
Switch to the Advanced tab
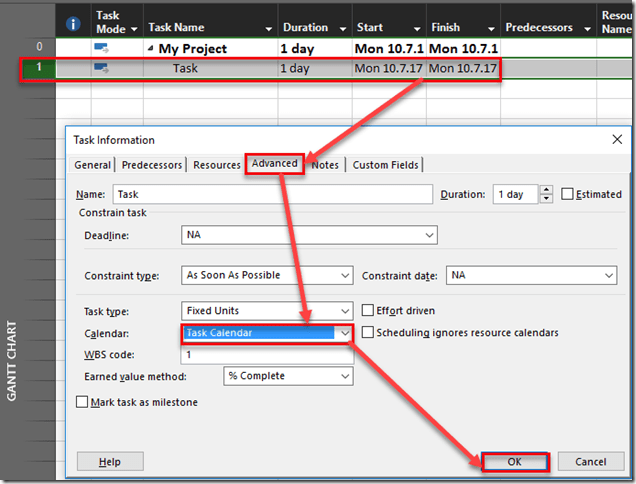275,165
